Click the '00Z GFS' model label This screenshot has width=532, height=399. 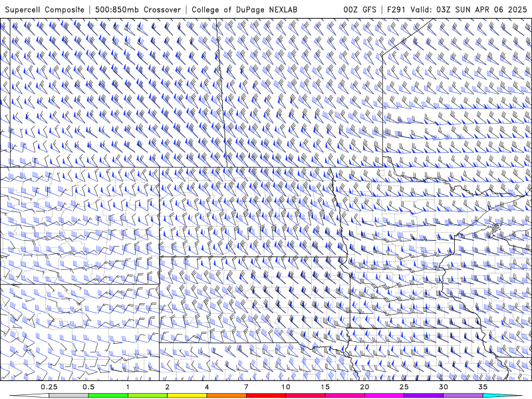360,10
